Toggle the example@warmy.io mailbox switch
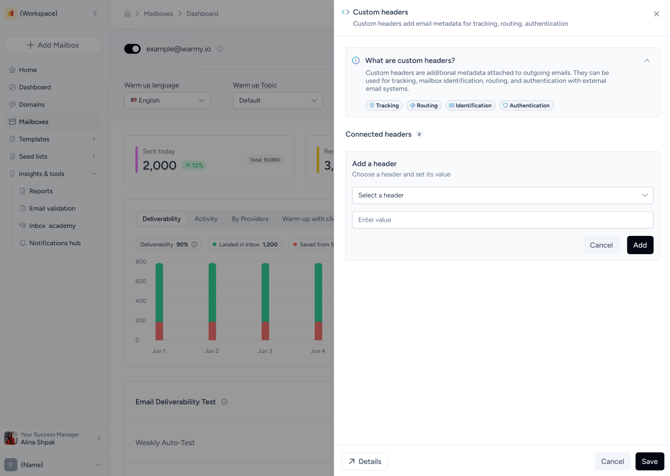This screenshot has width=670, height=476. click(132, 49)
